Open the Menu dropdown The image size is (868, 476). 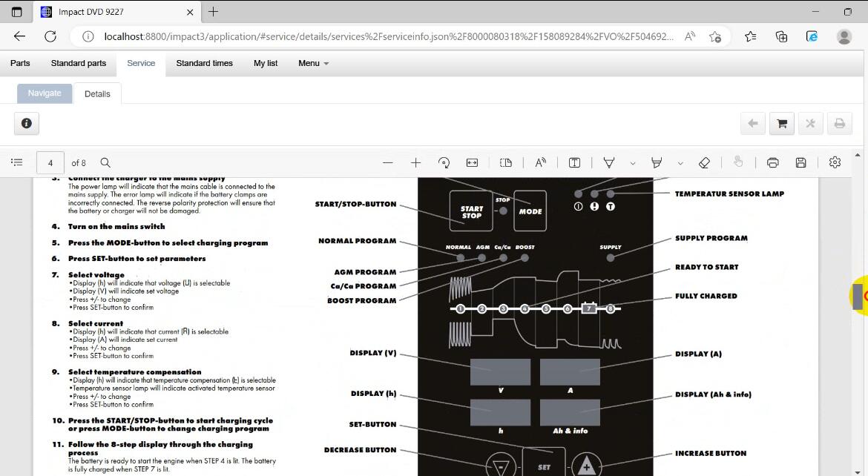coord(313,63)
